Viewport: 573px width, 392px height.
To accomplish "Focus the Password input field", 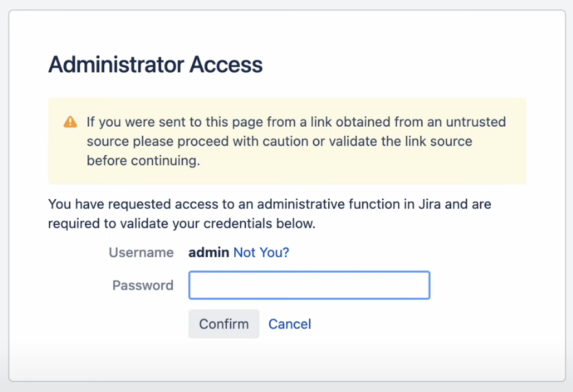I will [309, 285].
